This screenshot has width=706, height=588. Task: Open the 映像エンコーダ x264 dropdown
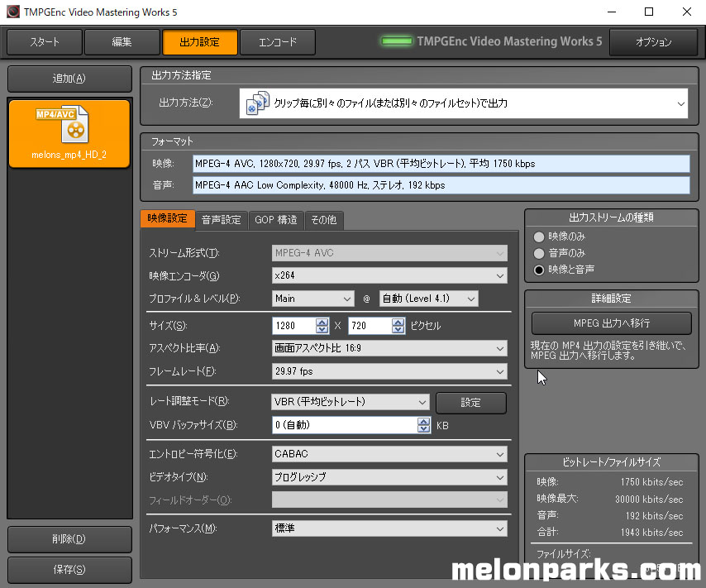coord(389,275)
